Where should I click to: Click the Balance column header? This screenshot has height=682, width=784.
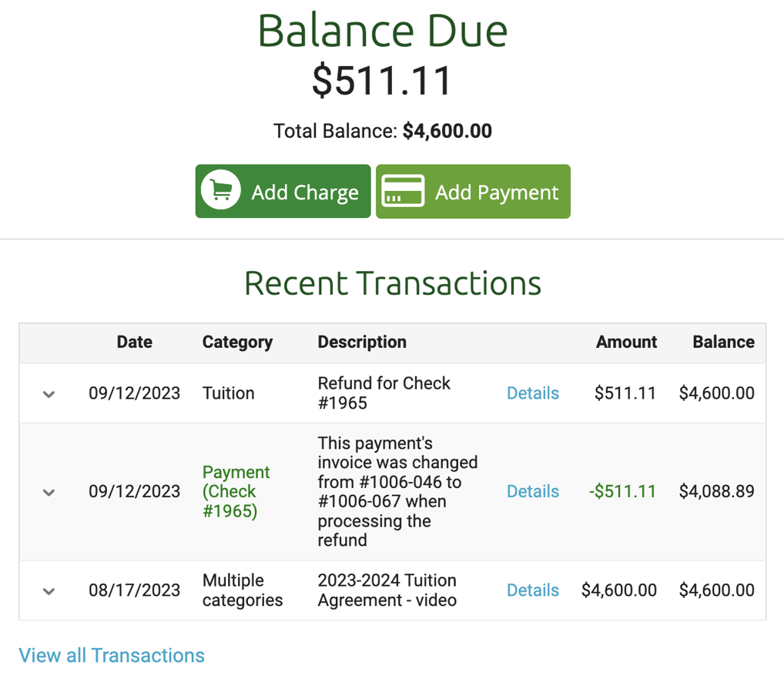tap(723, 342)
